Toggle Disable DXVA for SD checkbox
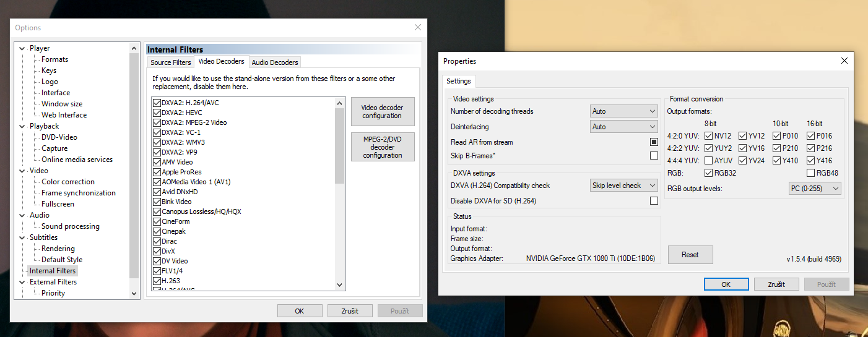This screenshot has width=868, height=337. click(654, 201)
